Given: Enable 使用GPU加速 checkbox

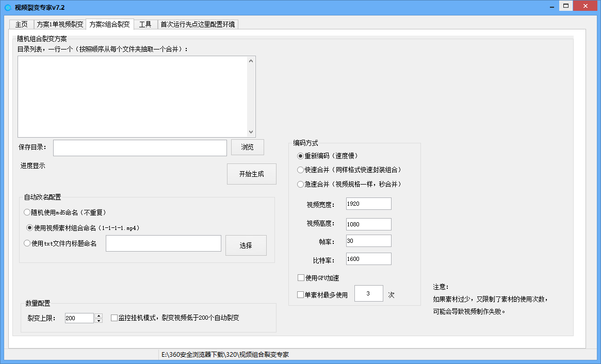Looking at the screenshot, I should (x=301, y=278).
